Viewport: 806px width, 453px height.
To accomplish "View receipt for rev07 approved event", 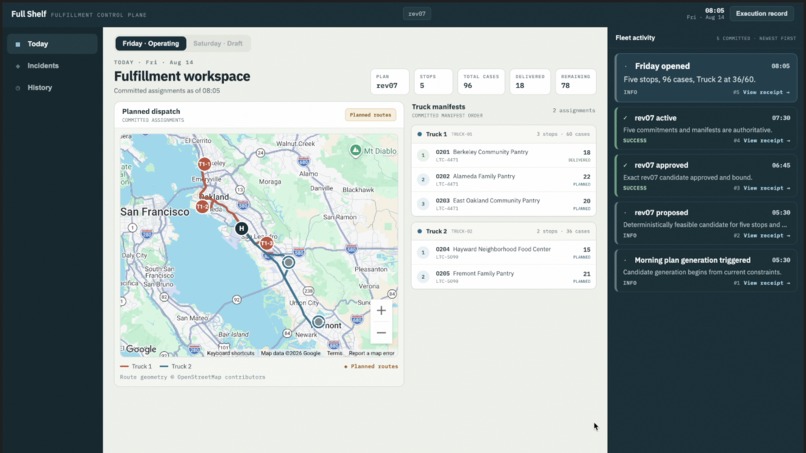I will (x=766, y=188).
